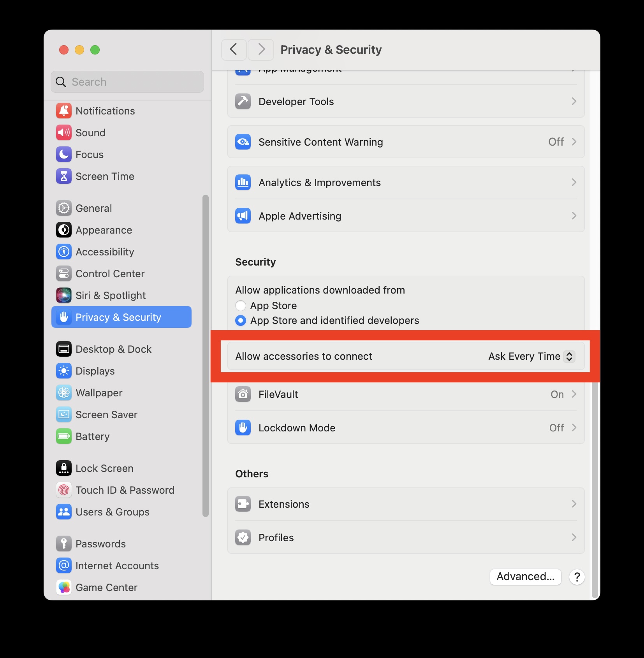Open Touch ID & Password via fingerprint icon
644x658 pixels.
coord(63,490)
